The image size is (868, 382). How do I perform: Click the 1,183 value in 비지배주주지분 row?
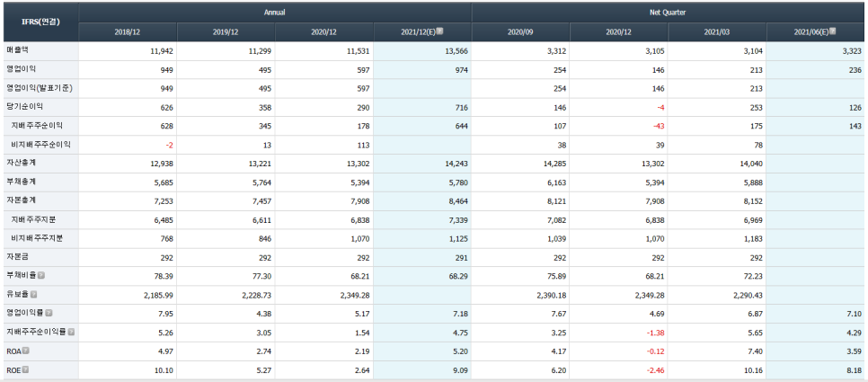coord(753,239)
